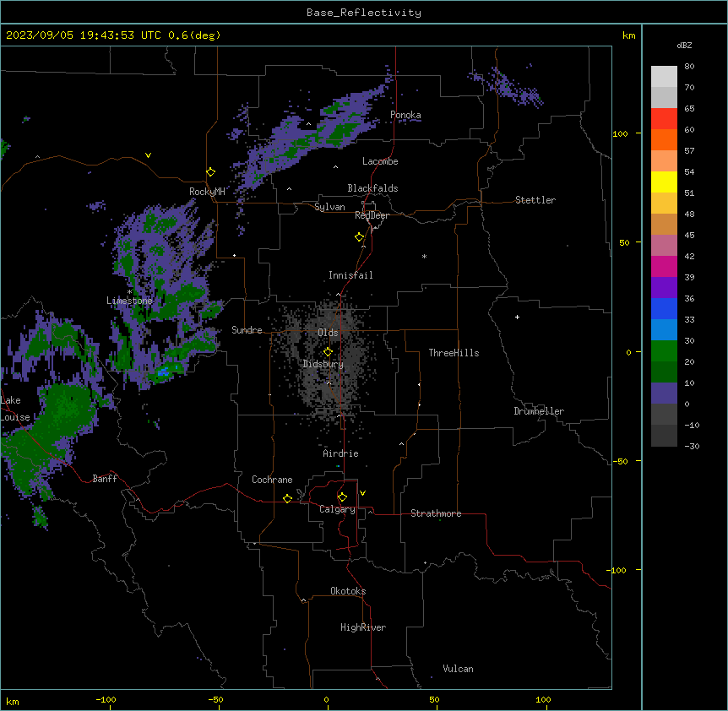Select the Sundre label
The width and height of the screenshot is (728, 711).
(247, 330)
